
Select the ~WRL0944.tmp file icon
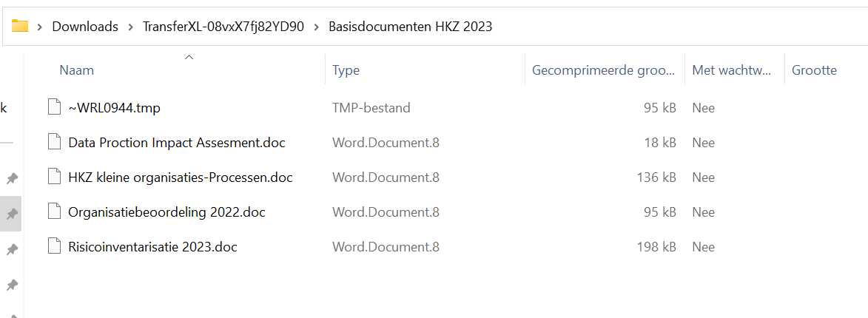coord(54,108)
